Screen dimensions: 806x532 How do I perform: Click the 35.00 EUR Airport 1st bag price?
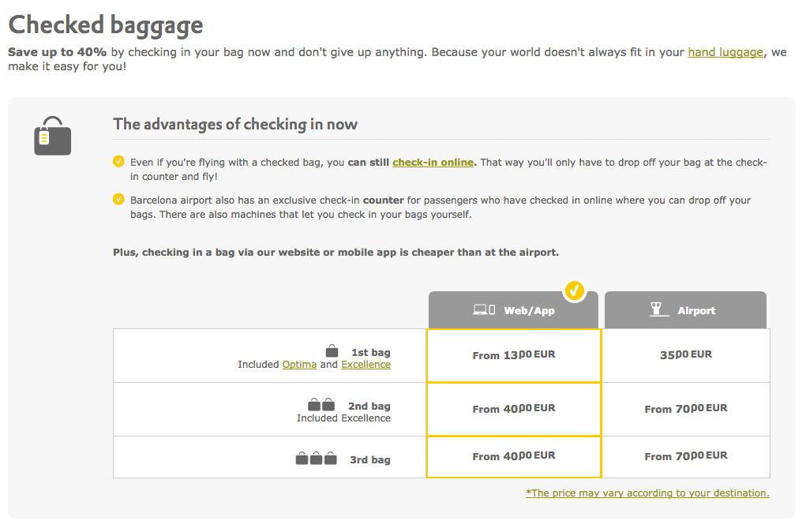click(x=685, y=355)
